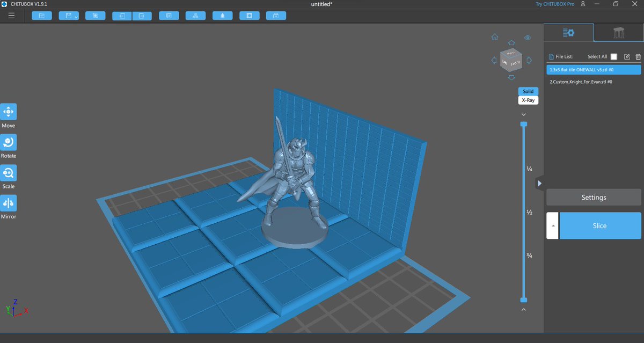Click the Slice button
This screenshot has height=343, width=644.
600,226
